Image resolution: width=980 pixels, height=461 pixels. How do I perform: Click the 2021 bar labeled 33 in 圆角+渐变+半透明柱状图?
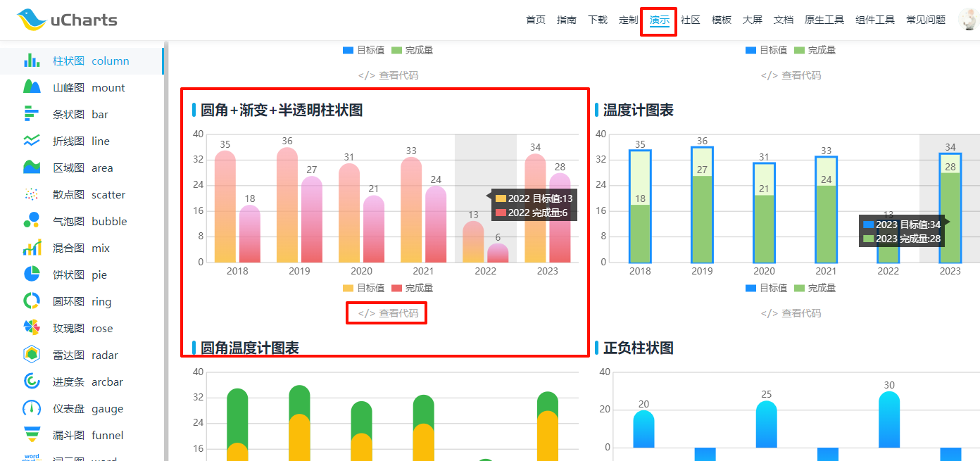(411, 210)
